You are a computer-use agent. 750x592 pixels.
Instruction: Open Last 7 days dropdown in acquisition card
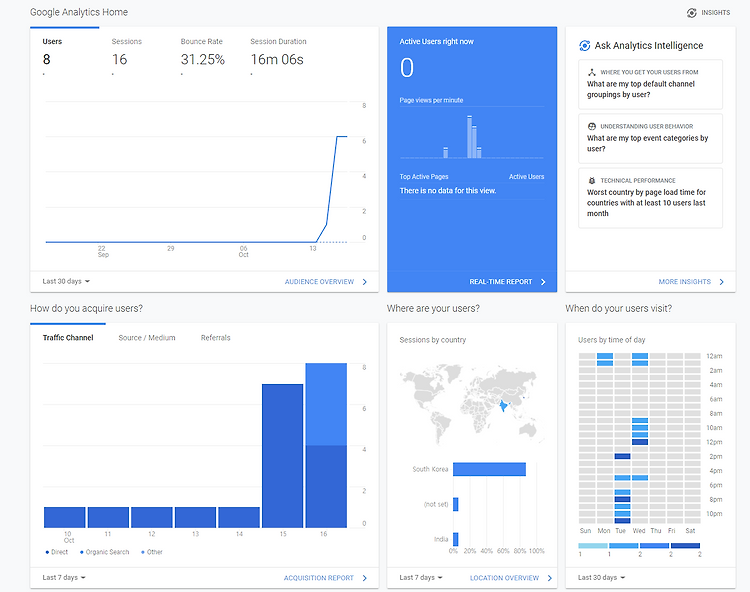click(64, 577)
